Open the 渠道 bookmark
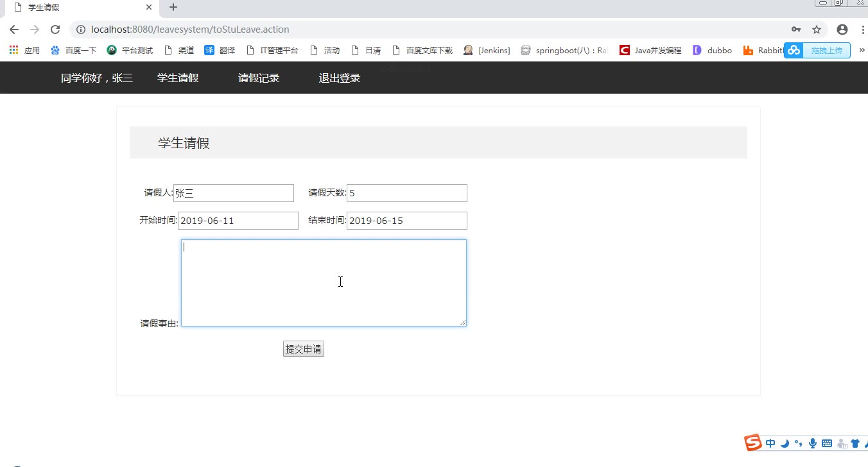 pos(179,50)
